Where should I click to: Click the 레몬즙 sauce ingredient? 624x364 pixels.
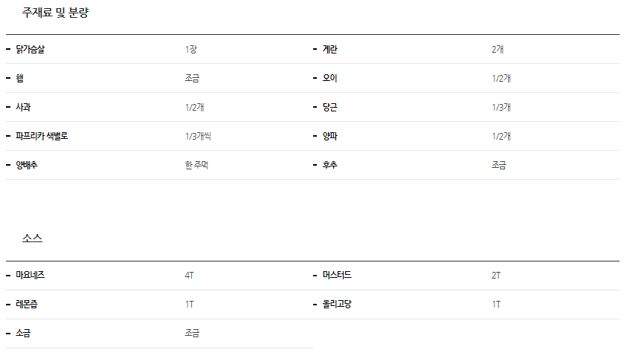click(27, 305)
